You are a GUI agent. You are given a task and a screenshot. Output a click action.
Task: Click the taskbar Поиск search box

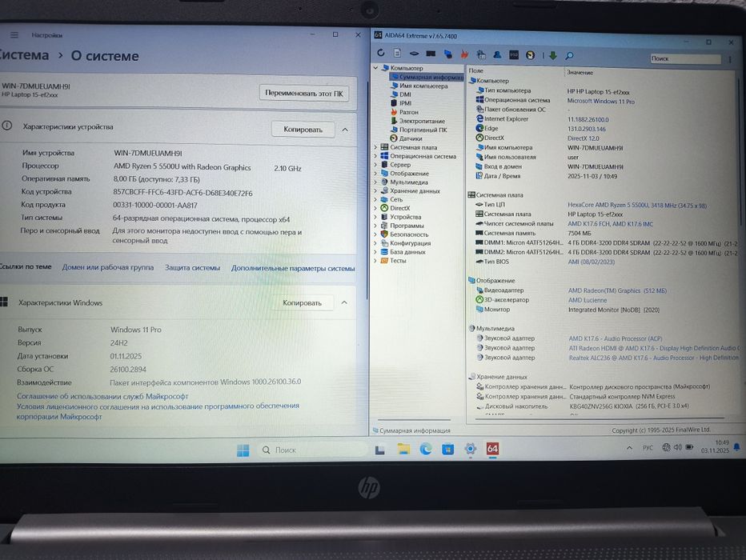pos(313,450)
